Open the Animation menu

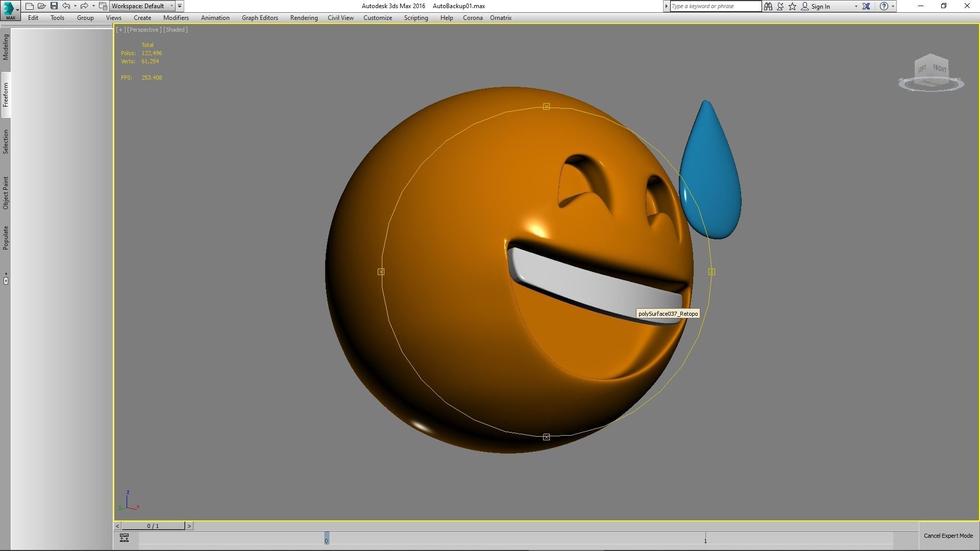pos(215,18)
